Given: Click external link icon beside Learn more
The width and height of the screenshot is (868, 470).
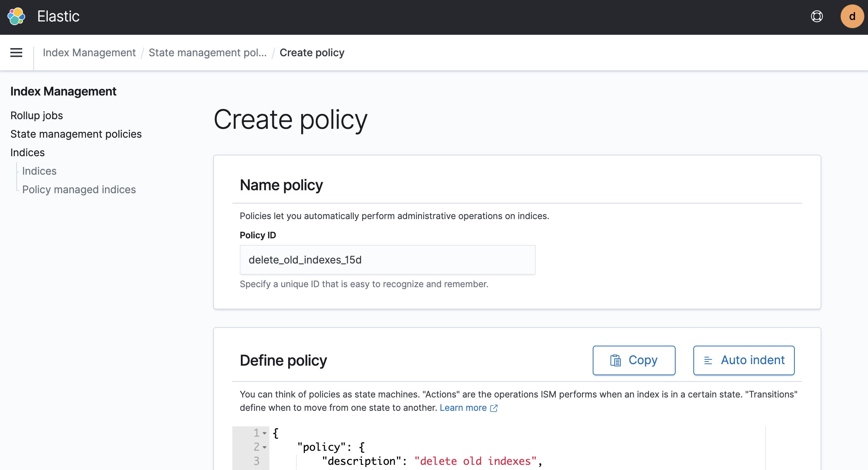Looking at the screenshot, I should 494,408.
